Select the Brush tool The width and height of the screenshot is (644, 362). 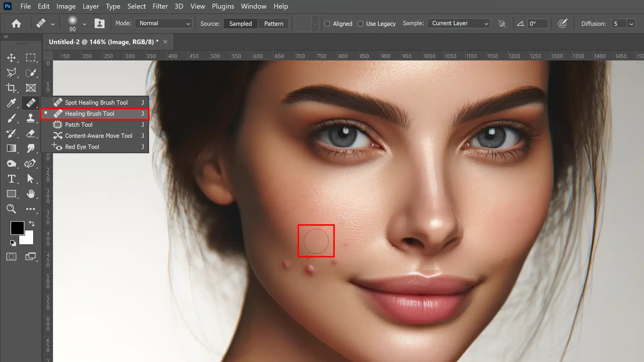(x=11, y=118)
